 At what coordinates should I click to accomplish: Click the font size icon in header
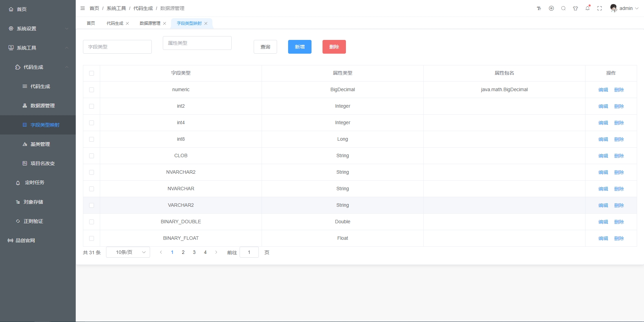pos(539,9)
